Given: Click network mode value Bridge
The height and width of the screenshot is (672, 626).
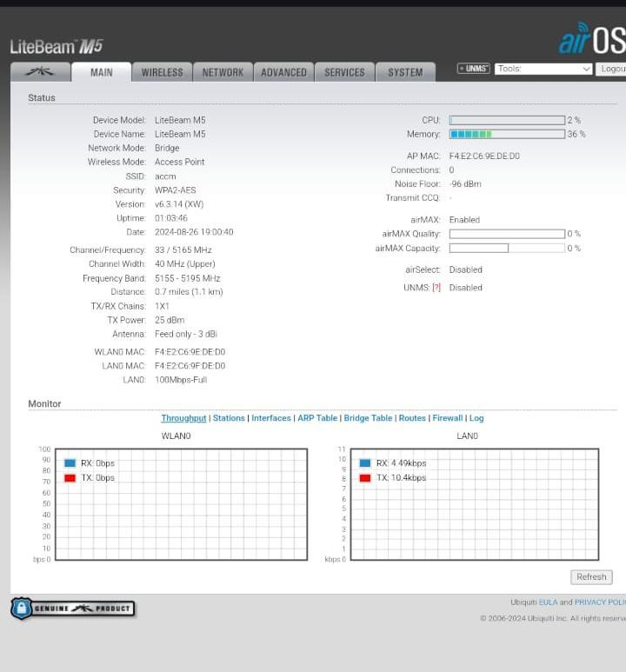Looking at the screenshot, I should (x=167, y=148).
